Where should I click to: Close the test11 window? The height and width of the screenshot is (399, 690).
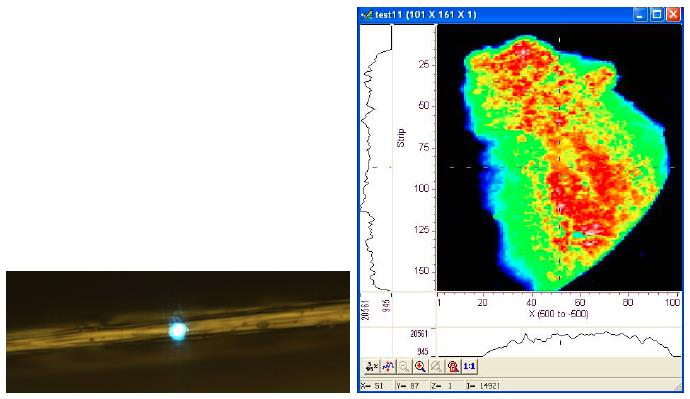pyautogui.click(x=673, y=15)
